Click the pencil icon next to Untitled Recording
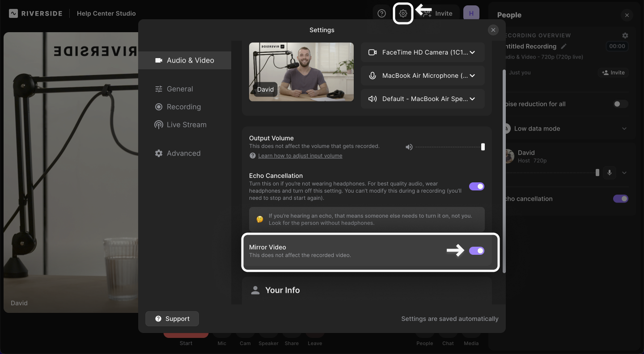644x354 pixels. pos(563,46)
